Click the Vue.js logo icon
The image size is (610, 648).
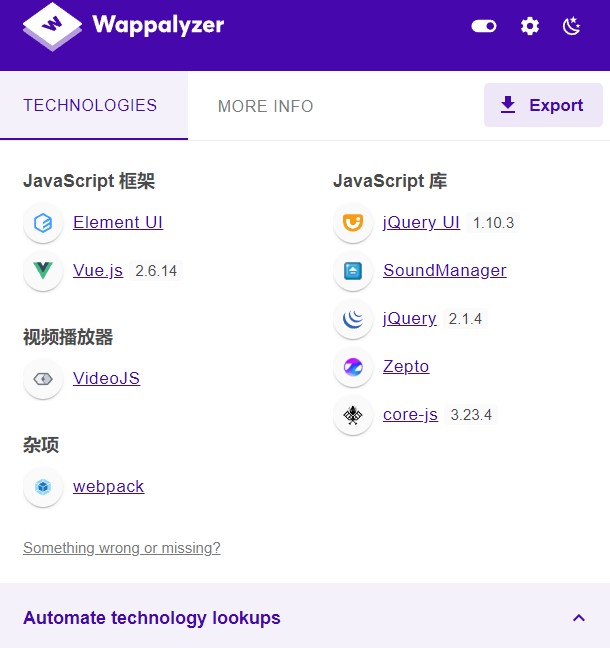coord(43,271)
